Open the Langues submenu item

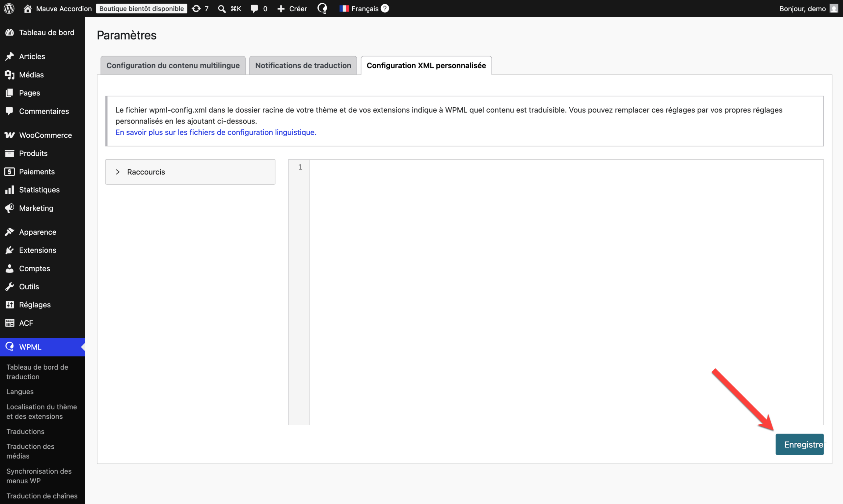[20, 392]
